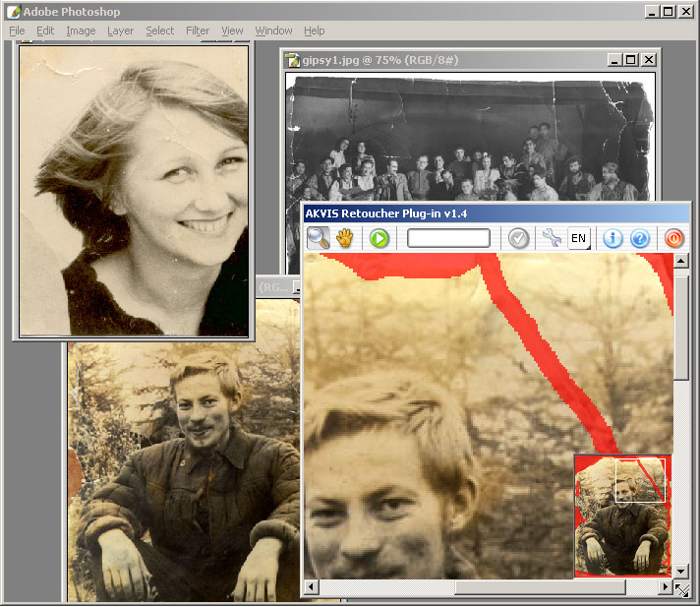This screenshot has height=607, width=700.
Task: Click the preview's vertical scrollbar down arrow
Action: click(x=681, y=570)
